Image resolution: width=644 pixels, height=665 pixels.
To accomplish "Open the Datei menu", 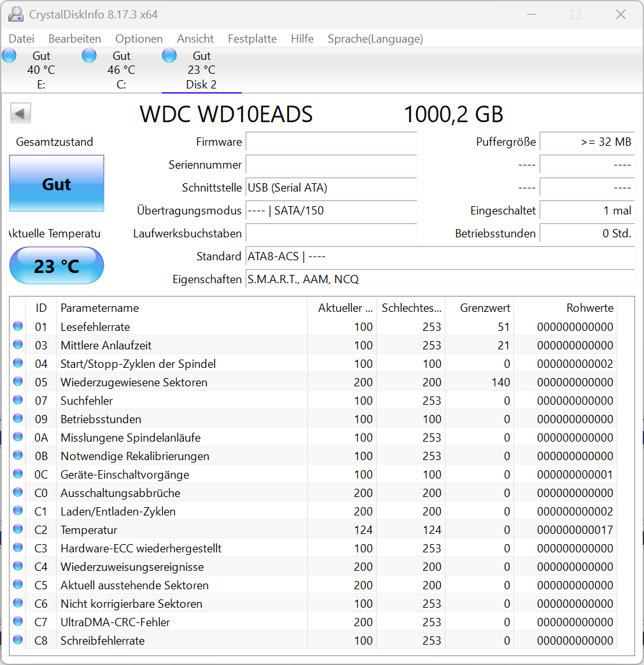I will 21,39.
